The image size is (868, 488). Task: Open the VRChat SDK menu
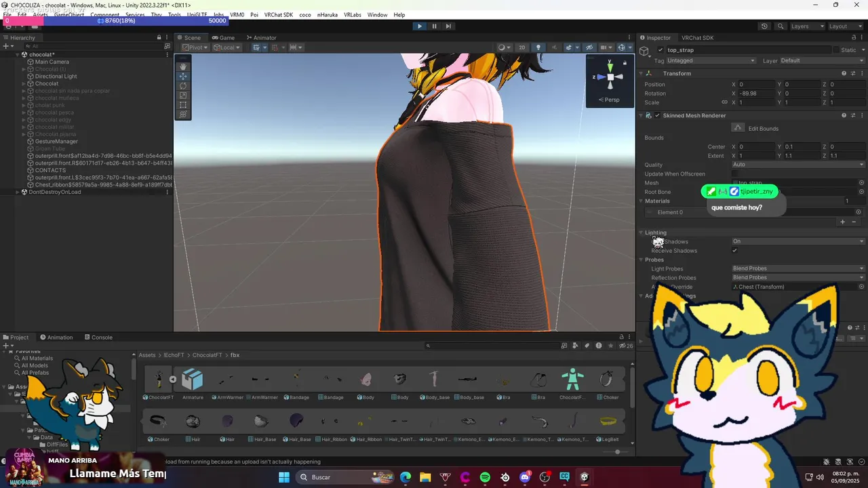(278, 15)
